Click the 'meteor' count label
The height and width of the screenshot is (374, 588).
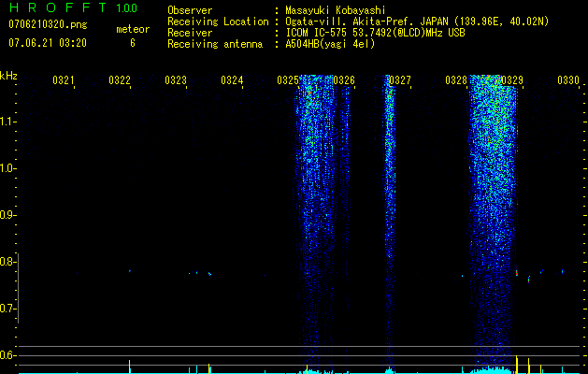coord(133,29)
